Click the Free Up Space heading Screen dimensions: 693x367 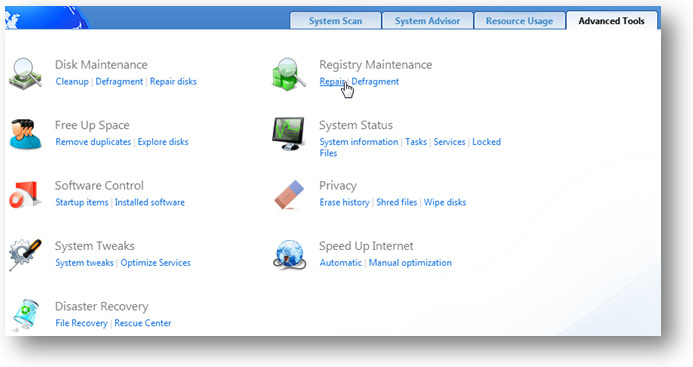pyautogui.click(x=92, y=126)
